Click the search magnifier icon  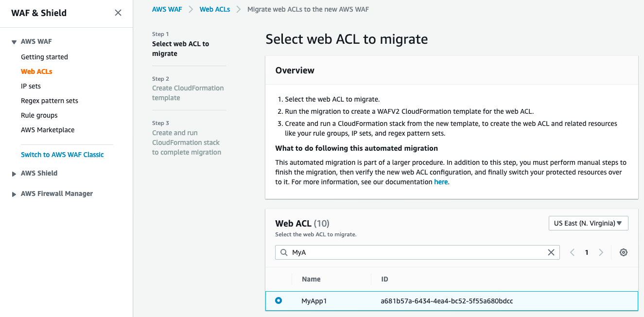283,252
